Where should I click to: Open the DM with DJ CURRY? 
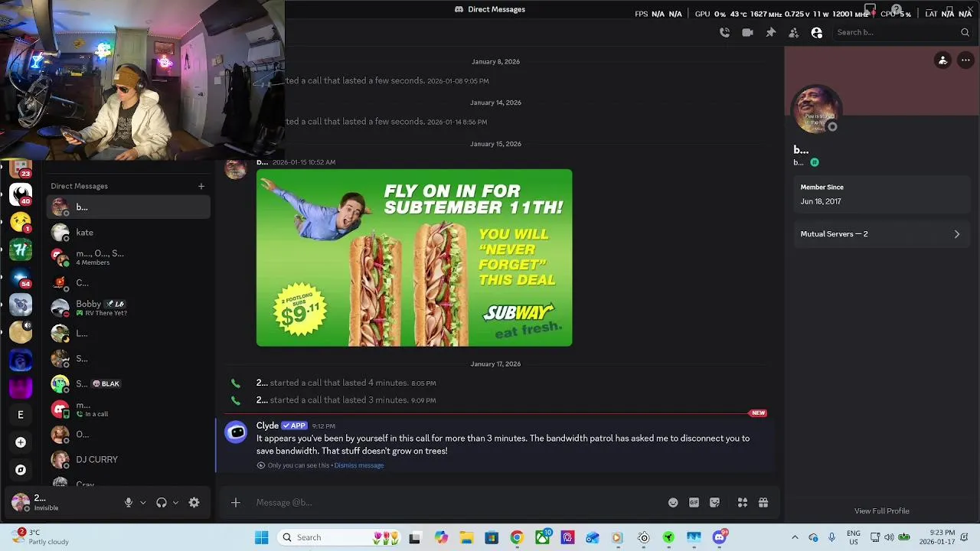(x=129, y=459)
